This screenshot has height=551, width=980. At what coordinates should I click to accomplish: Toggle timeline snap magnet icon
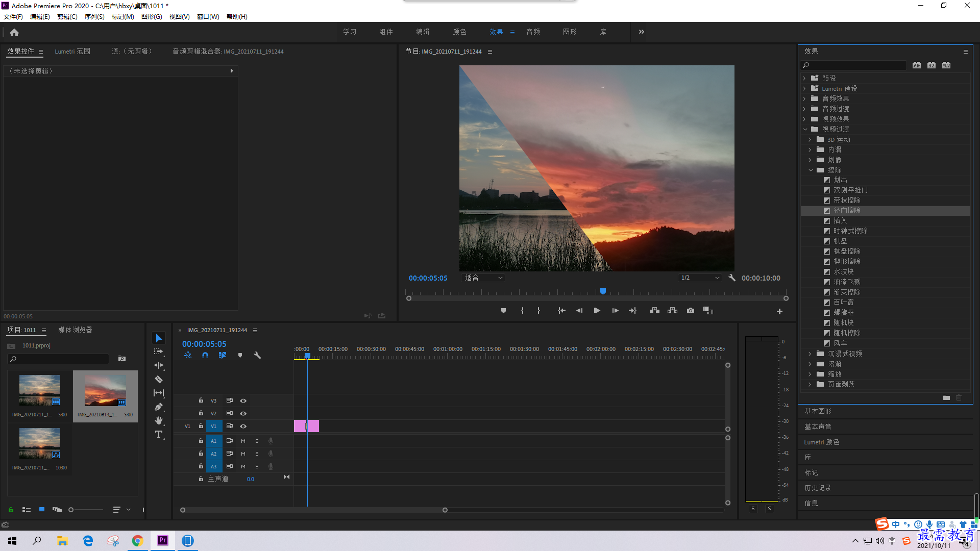pos(205,355)
